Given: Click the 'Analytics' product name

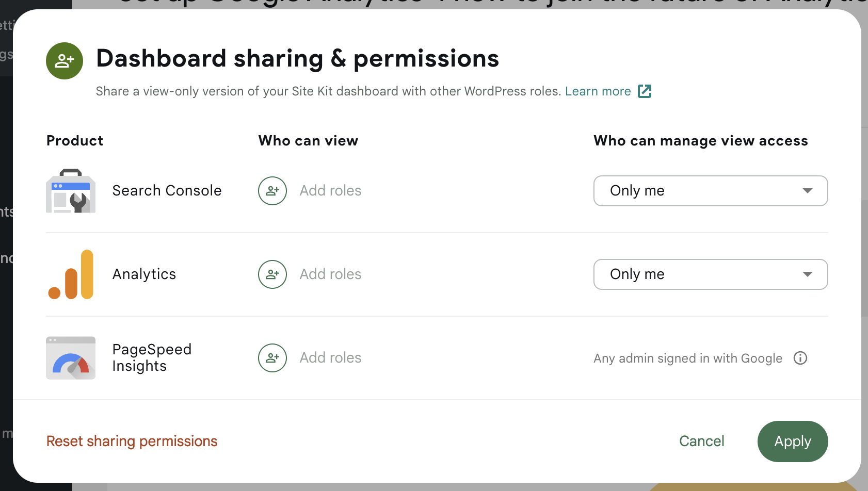Looking at the screenshot, I should click(144, 274).
